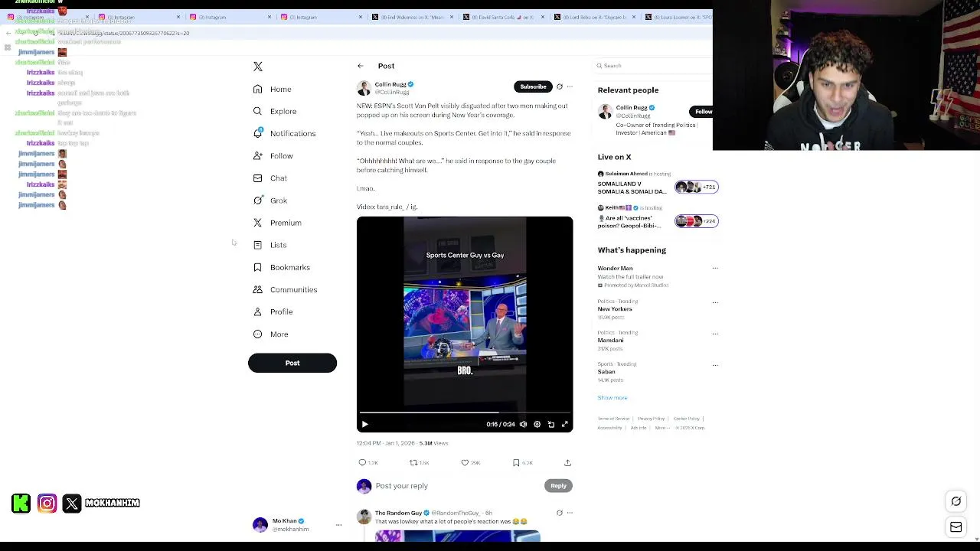
Task: Open Grok from the sidebar
Action: (269, 201)
